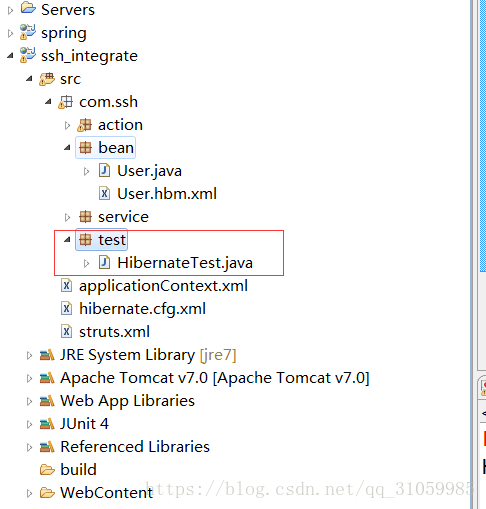Open User.java file label
Viewport: 486px width, 509px height.
tap(149, 171)
